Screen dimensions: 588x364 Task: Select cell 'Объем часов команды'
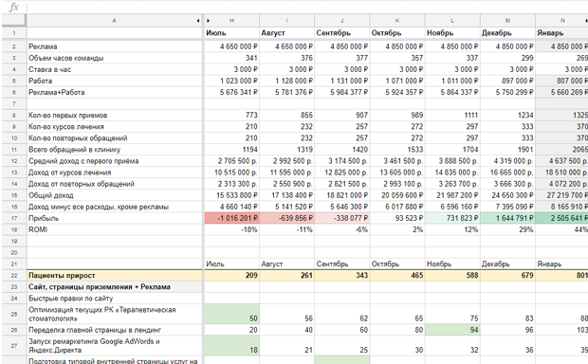click(115, 58)
